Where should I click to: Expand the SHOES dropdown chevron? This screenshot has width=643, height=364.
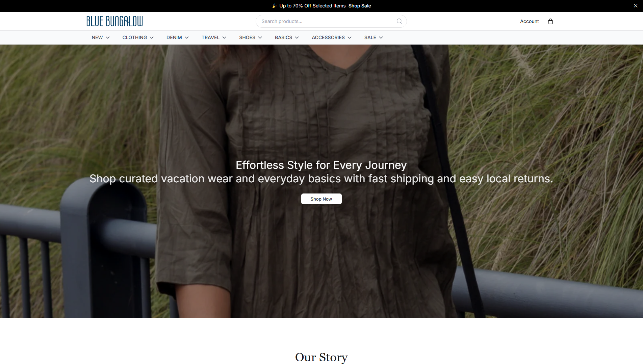[260, 37]
